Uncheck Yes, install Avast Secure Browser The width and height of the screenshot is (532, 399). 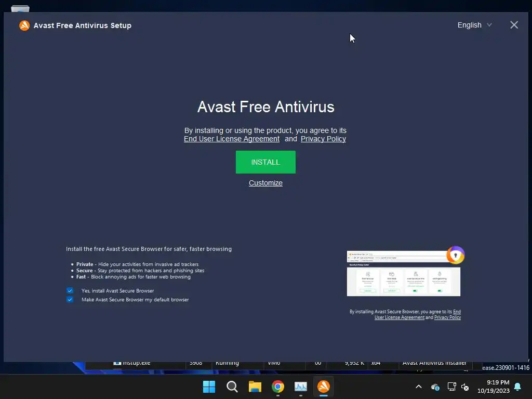(x=70, y=290)
